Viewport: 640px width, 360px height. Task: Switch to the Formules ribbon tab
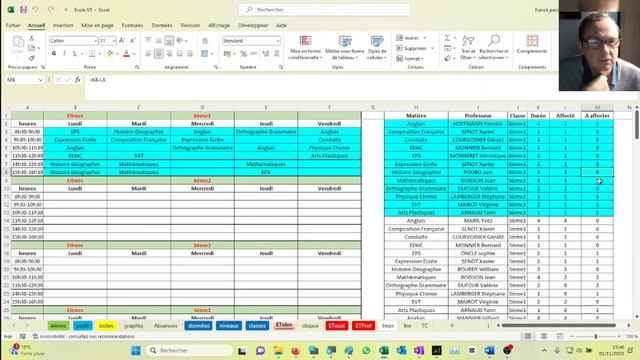(x=132, y=25)
